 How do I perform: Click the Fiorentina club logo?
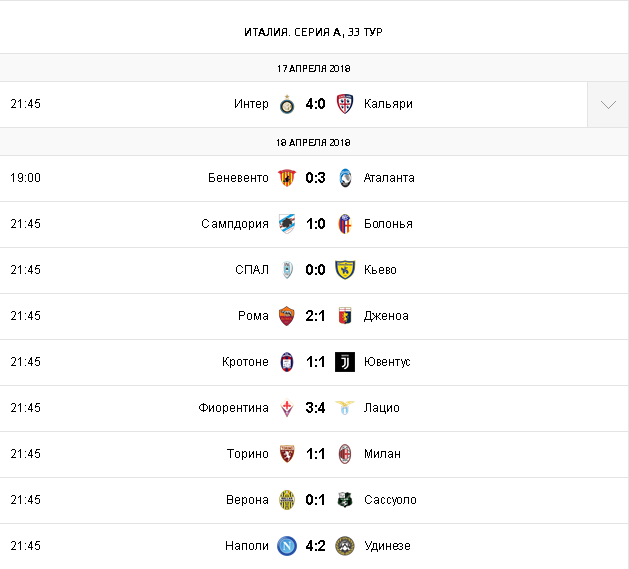click(x=287, y=408)
